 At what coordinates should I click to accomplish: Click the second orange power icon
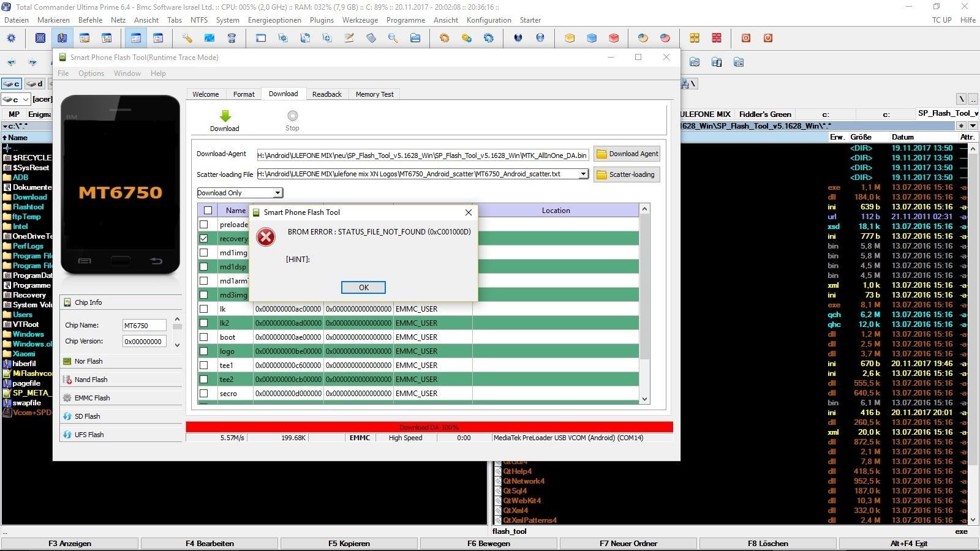768,38
